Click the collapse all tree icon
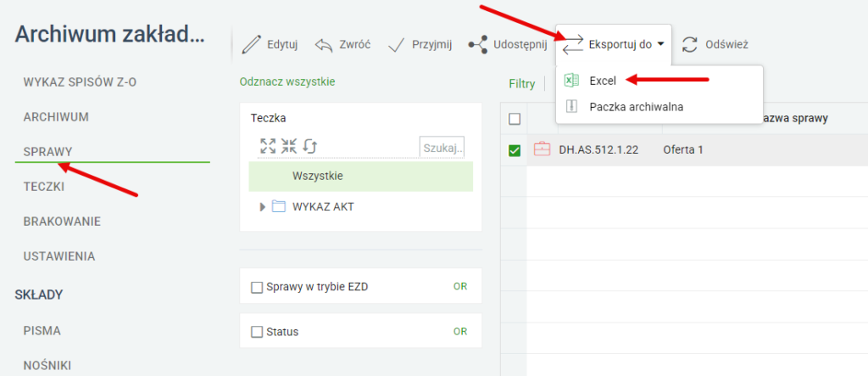Image resolution: width=868 pixels, height=376 pixels. point(288,146)
